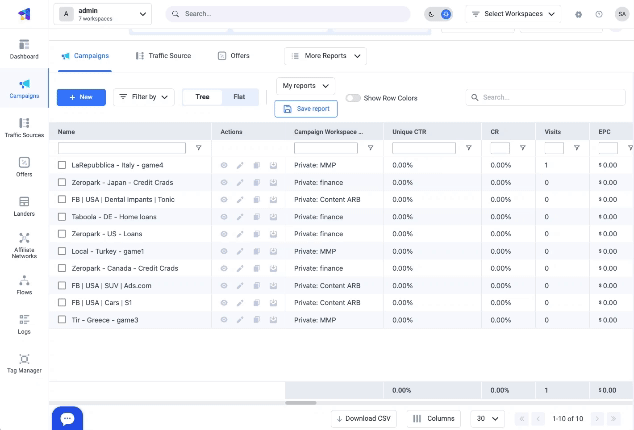Open Tag Manager in sidebar
The width and height of the screenshot is (634, 430).
coord(24,364)
